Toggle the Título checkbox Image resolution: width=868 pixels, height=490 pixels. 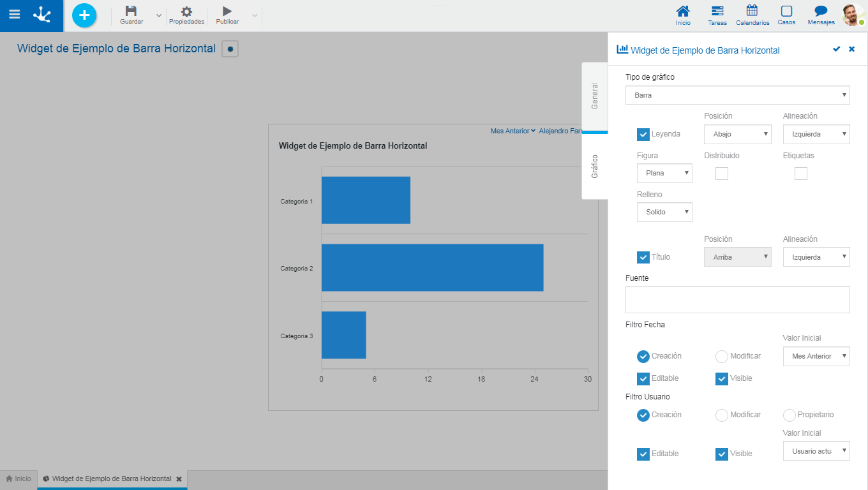tap(643, 257)
